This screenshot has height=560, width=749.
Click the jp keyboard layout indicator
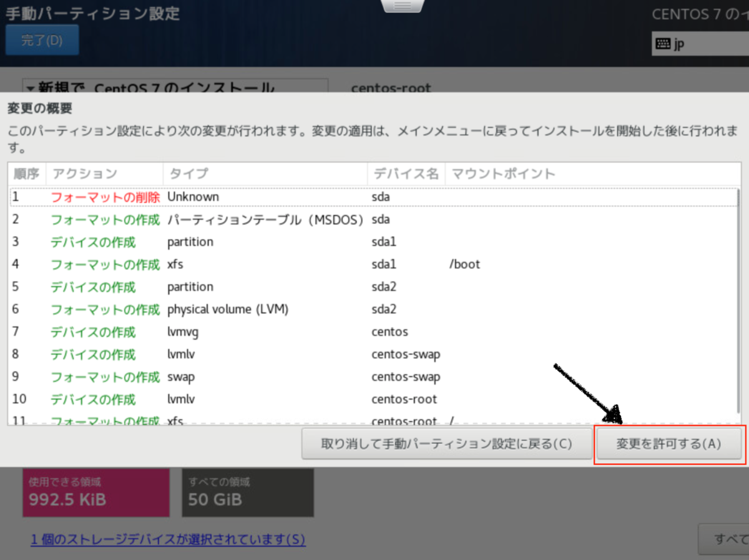700,44
